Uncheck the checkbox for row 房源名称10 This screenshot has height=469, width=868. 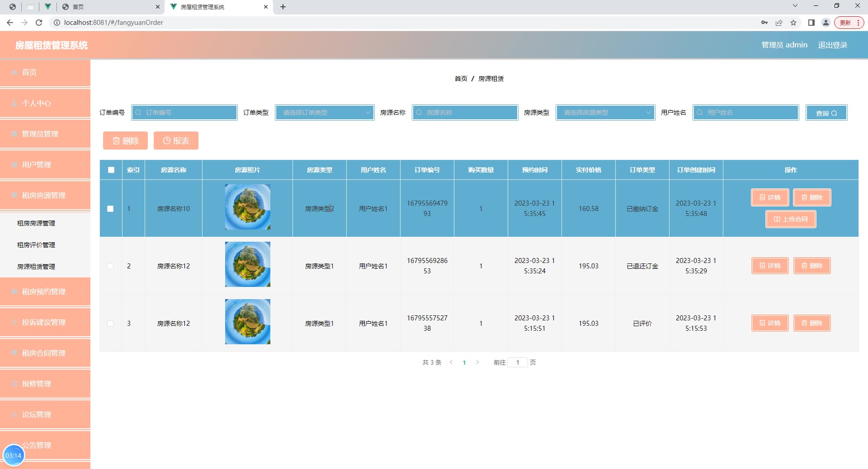coord(110,209)
